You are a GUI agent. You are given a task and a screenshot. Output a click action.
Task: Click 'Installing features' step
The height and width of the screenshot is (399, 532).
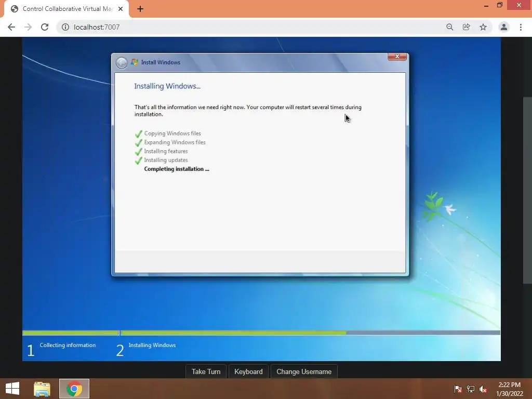(x=166, y=151)
